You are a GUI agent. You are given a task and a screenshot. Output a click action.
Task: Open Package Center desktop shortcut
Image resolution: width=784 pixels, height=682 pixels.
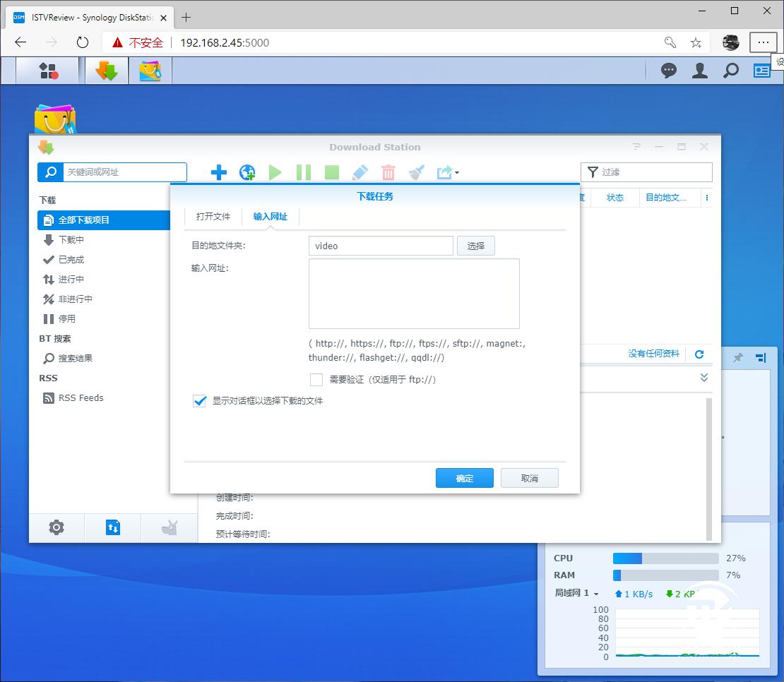[x=55, y=119]
